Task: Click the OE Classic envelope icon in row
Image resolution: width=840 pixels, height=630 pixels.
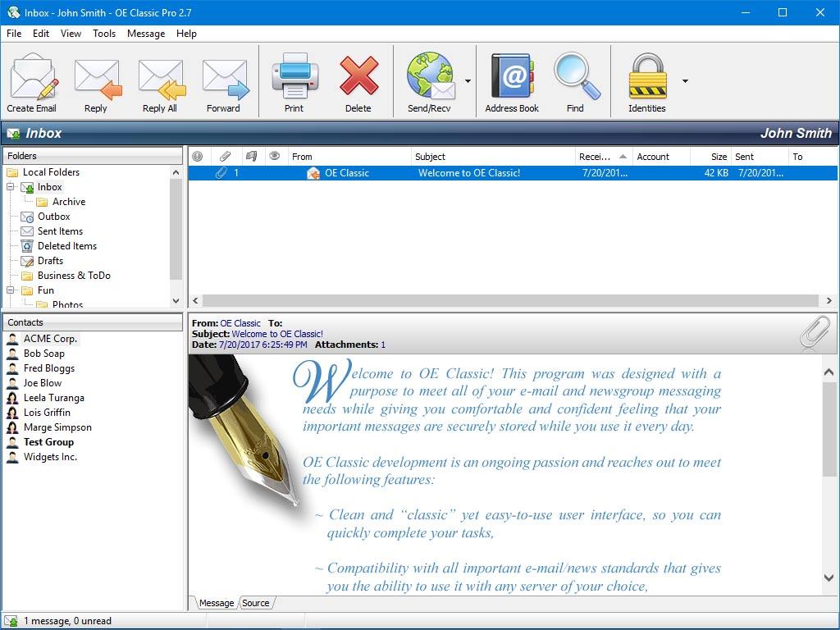Action: pyautogui.click(x=313, y=173)
